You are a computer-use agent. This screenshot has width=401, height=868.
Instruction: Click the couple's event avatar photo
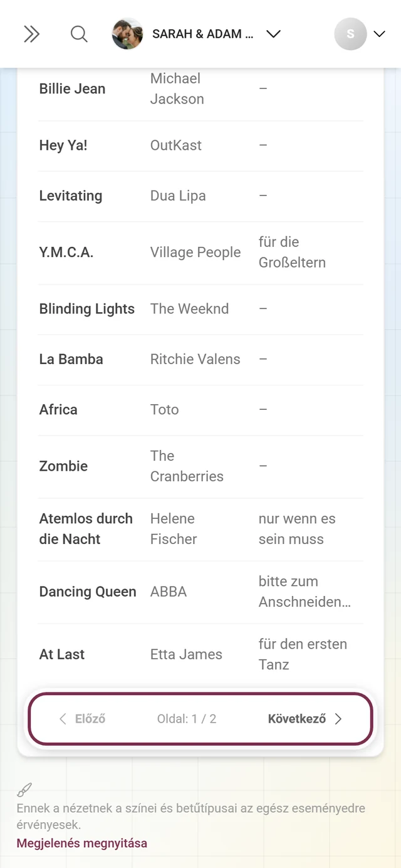[x=127, y=34]
